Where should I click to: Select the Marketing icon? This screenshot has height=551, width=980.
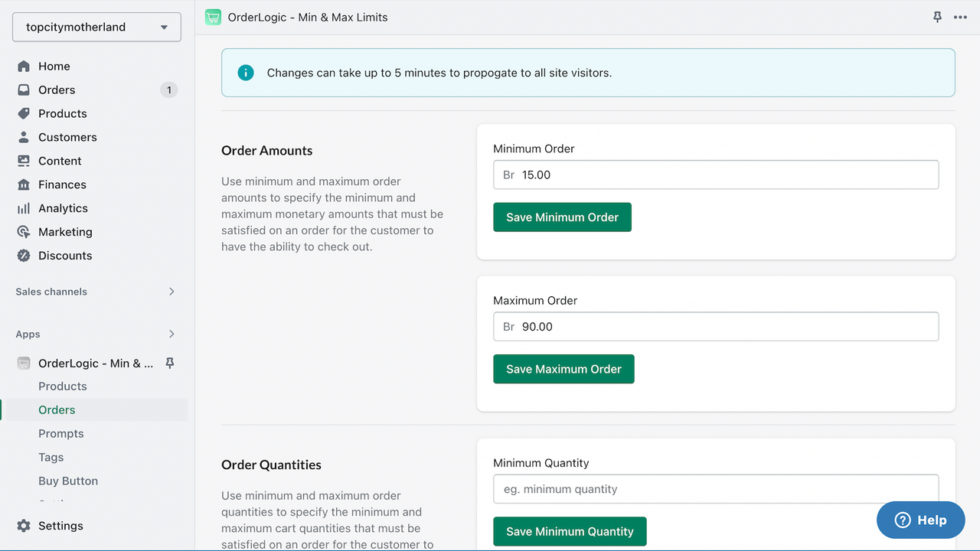pos(24,231)
